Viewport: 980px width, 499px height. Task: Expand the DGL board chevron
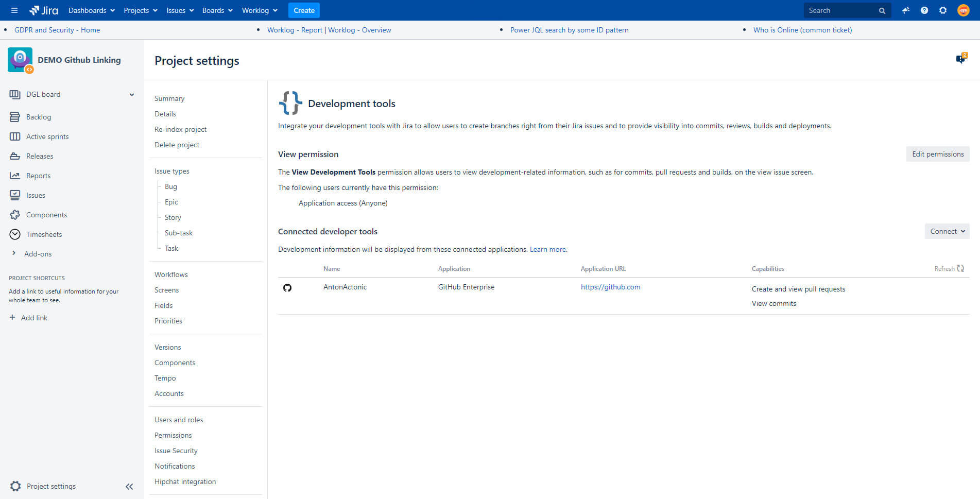[x=132, y=94]
